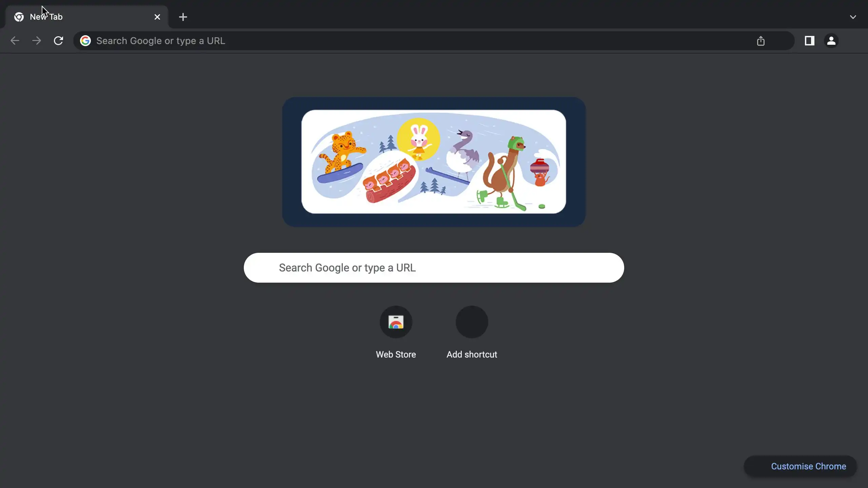
Task: Show the side panel
Action: pos(810,41)
